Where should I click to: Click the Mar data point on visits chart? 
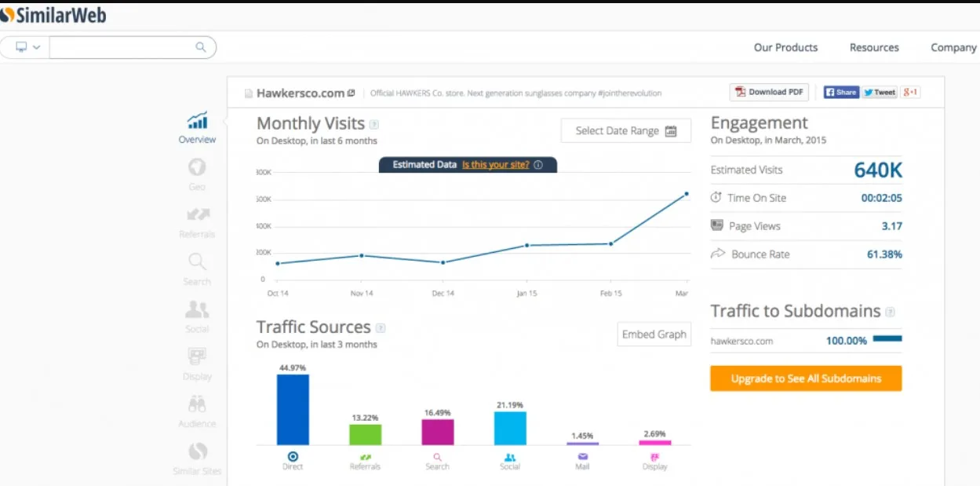point(687,193)
